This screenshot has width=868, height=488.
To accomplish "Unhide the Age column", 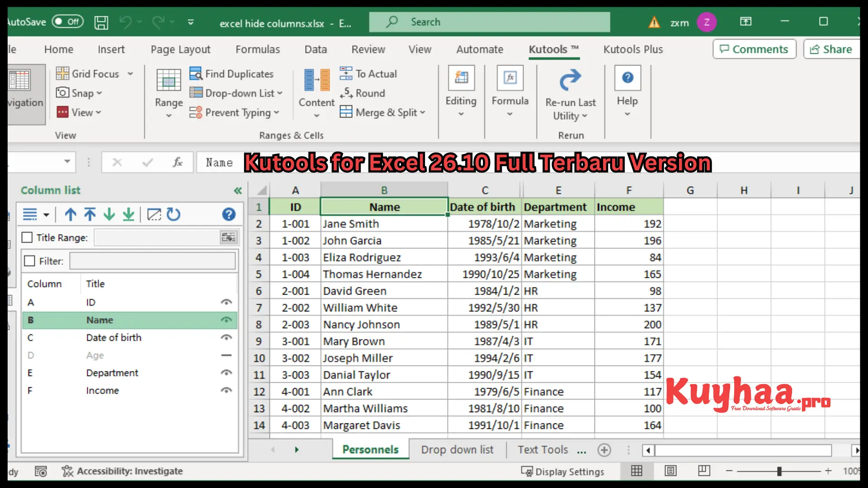I will click(226, 355).
